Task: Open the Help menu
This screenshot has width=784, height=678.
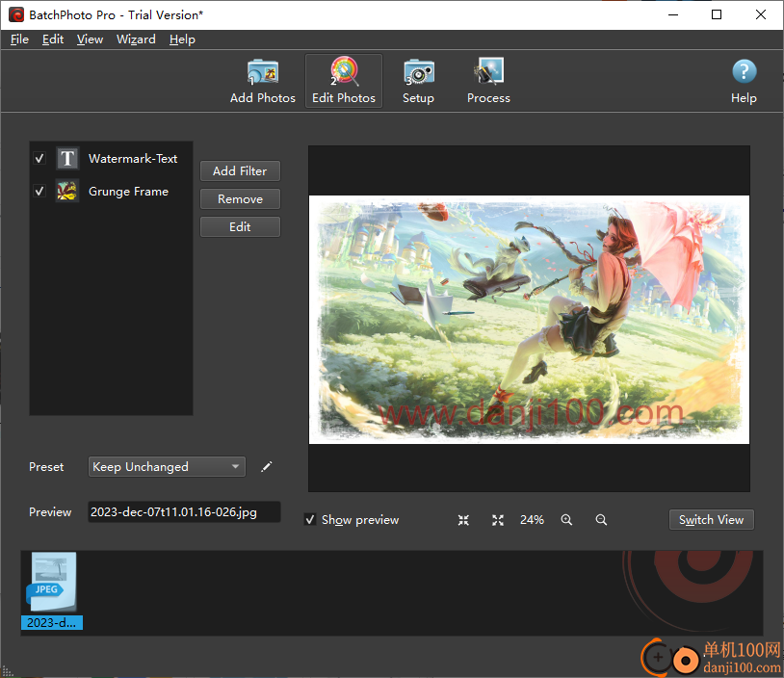Action: tap(182, 39)
